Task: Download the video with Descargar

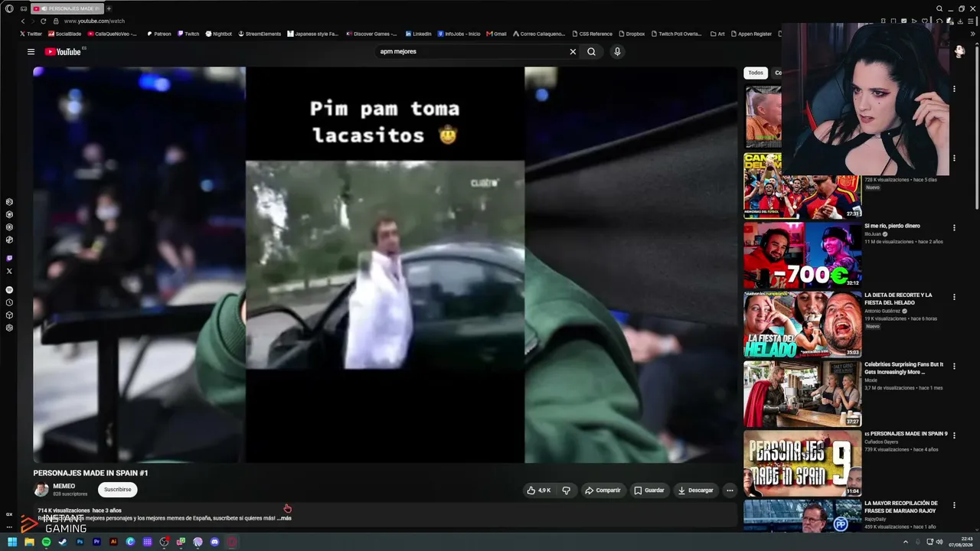Action: [696, 491]
